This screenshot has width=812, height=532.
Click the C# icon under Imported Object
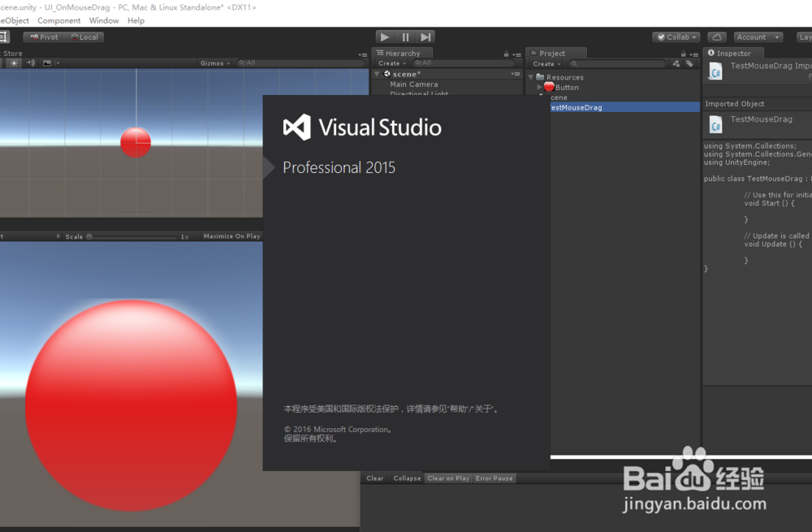[716, 125]
